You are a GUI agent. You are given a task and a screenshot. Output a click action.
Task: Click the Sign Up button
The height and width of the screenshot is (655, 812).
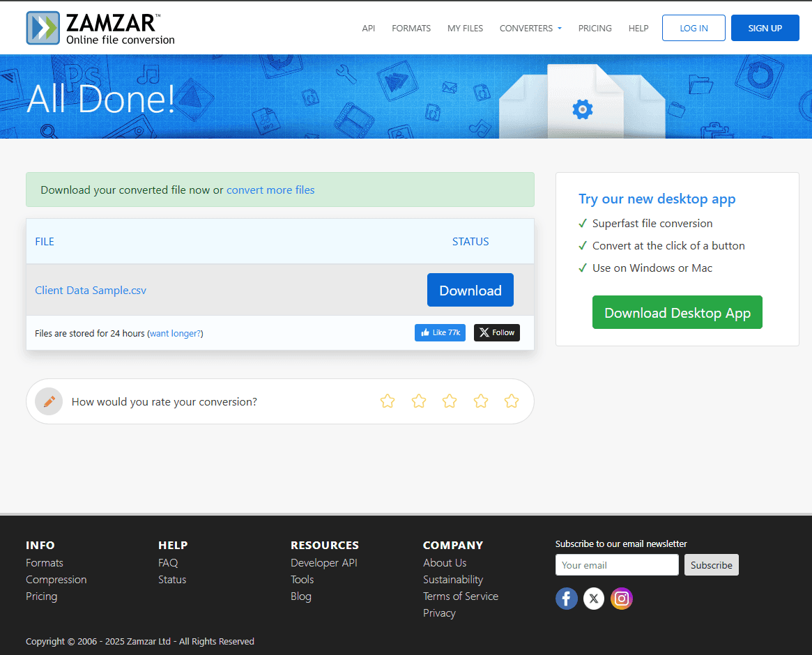[765, 28]
